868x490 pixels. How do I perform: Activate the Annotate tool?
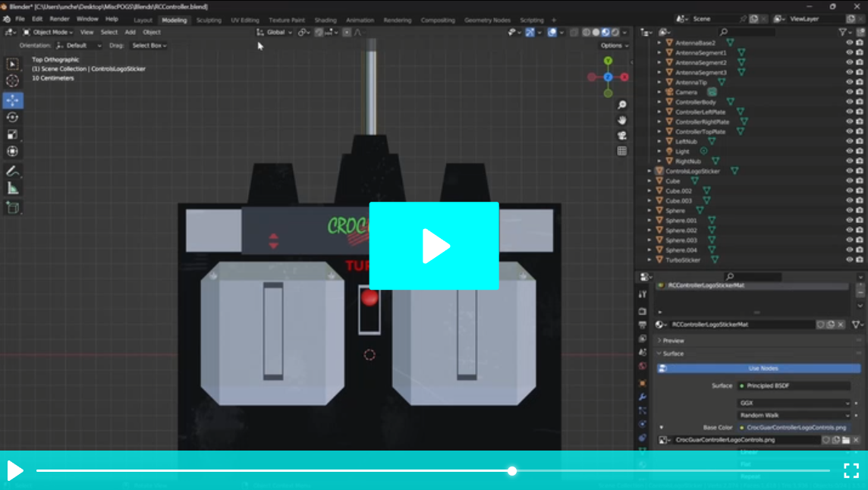(11, 170)
